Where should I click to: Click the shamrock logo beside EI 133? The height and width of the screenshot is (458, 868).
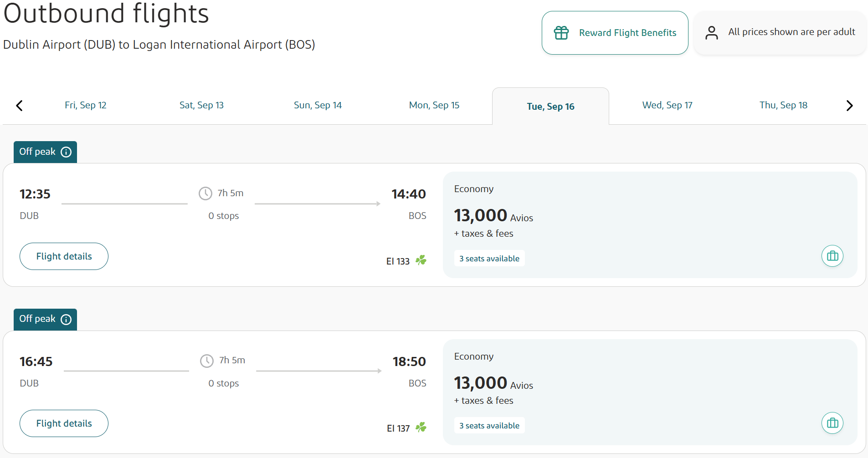(x=421, y=260)
